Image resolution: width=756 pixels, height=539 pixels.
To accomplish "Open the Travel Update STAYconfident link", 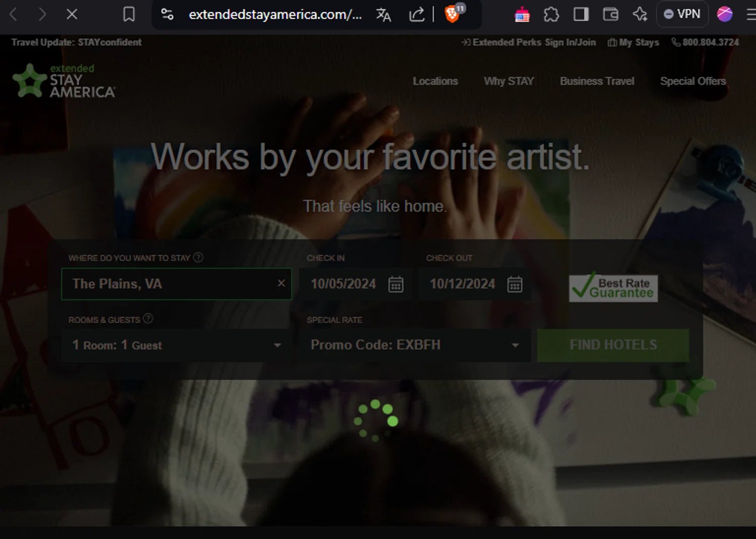I will pyautogui.click(x=77, y=42).
